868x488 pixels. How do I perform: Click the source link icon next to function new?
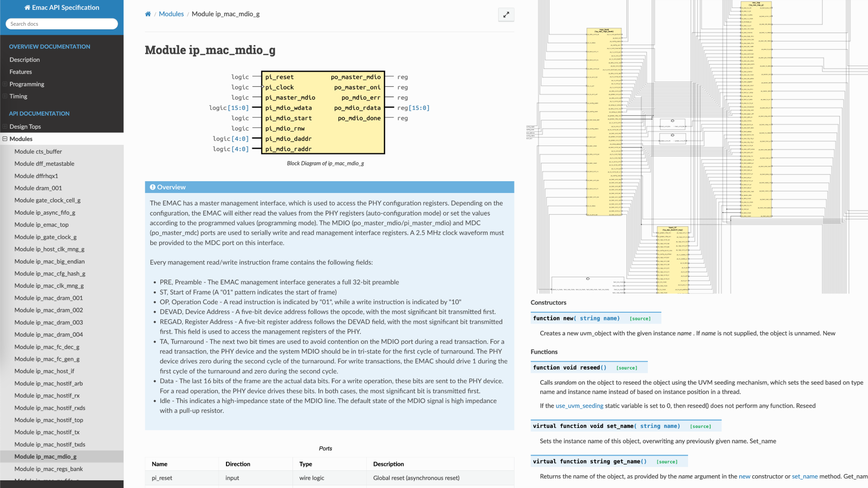(640, 318)
